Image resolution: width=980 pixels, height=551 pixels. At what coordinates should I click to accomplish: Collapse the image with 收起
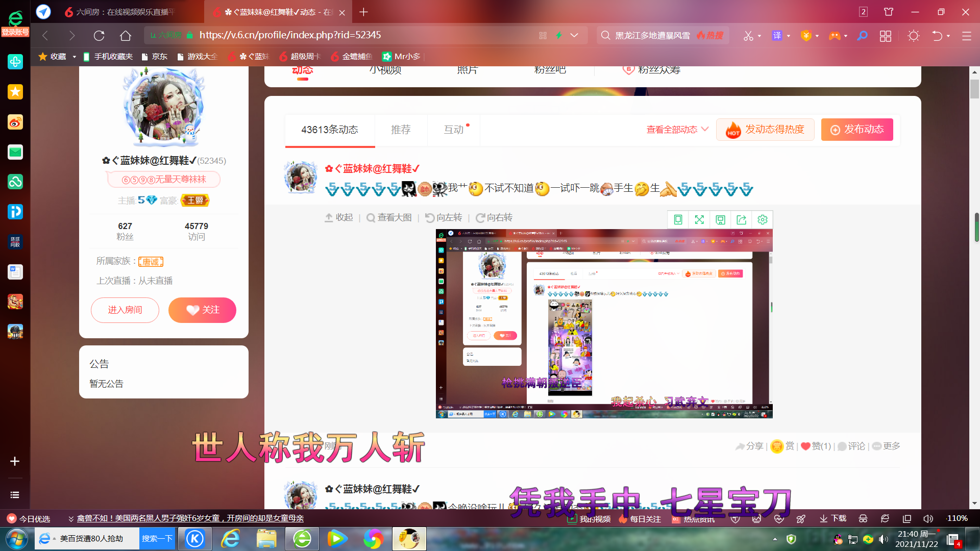pyautogui.click(x=339, y=218)
